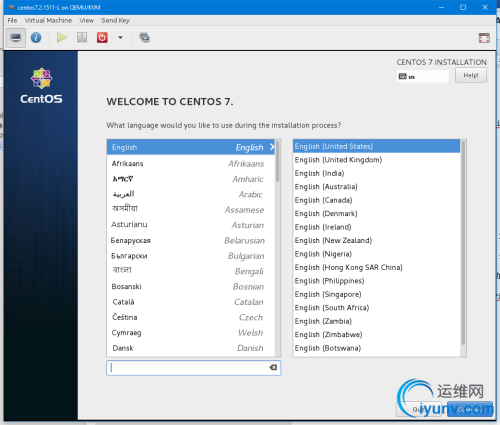
Task: Choose English (Philippines) locale
Action: pyautogui.click(x=377, y=281)
